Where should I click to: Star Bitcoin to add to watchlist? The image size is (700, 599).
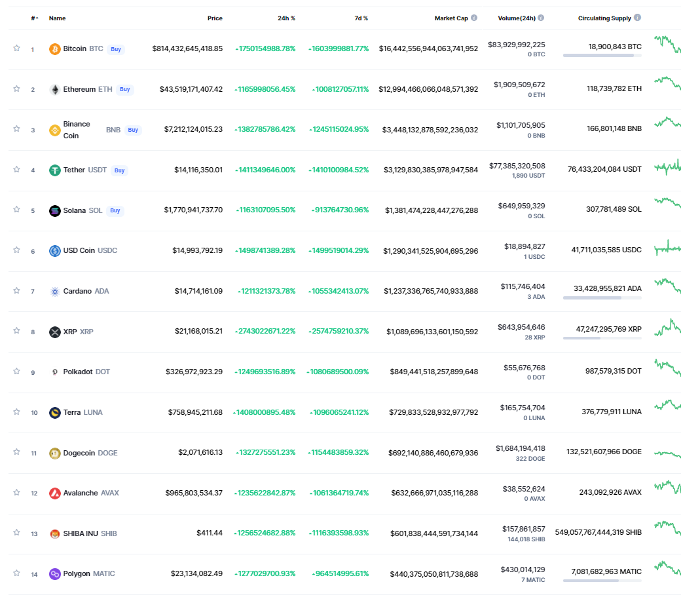coord(16,48)
